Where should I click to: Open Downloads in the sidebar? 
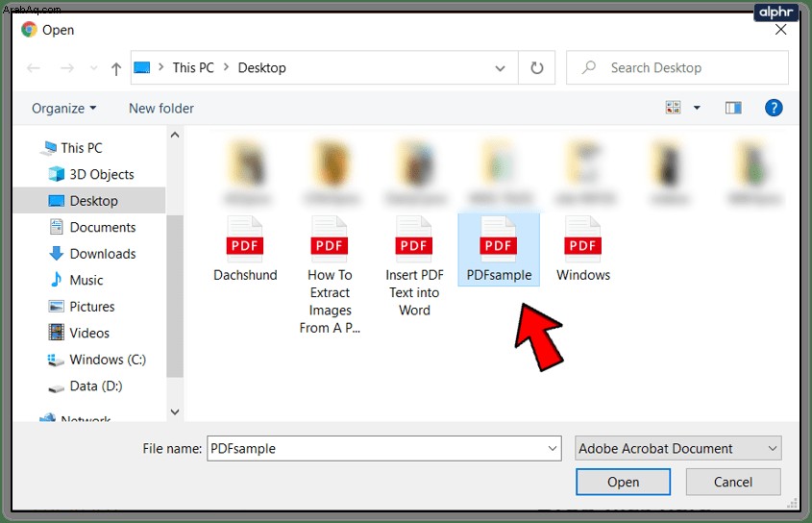tap(92, 254)
